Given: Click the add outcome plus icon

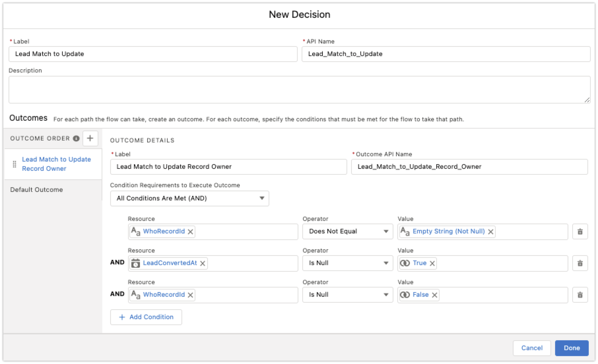Looking at the screenshot, I should pyautogui.click(x=90, y=138).
